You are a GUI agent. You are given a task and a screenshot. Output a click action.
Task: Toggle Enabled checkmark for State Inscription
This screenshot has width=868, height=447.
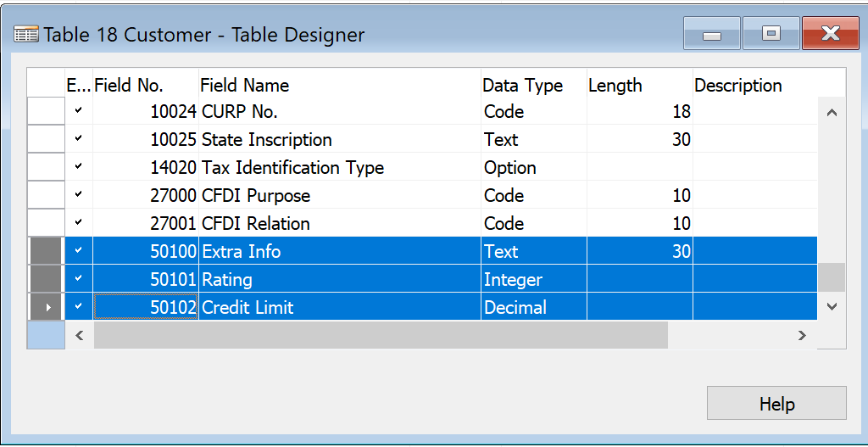[79, 139]
